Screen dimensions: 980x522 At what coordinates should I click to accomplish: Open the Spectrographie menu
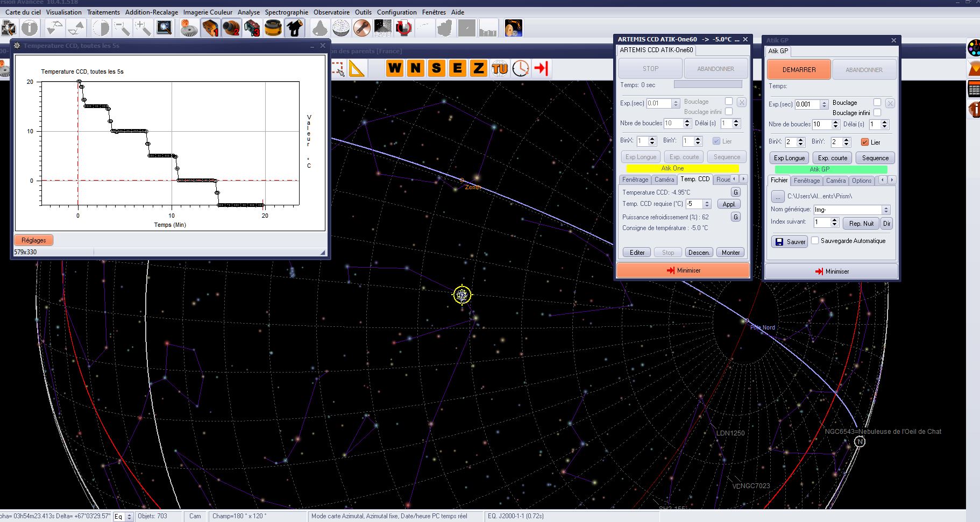click(286, 12)
